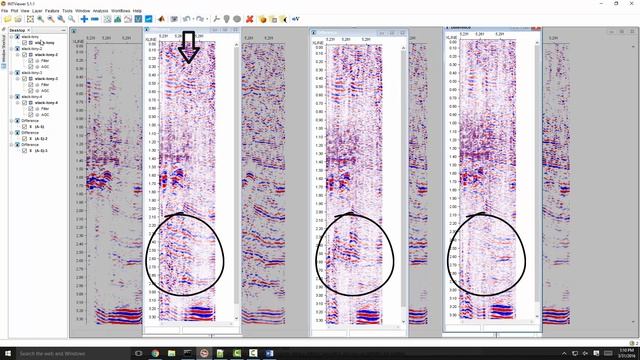Collapse stack-2 layer's Filter/AGC children
This screenshot has width=640, height=360.
tap(18, 55)
